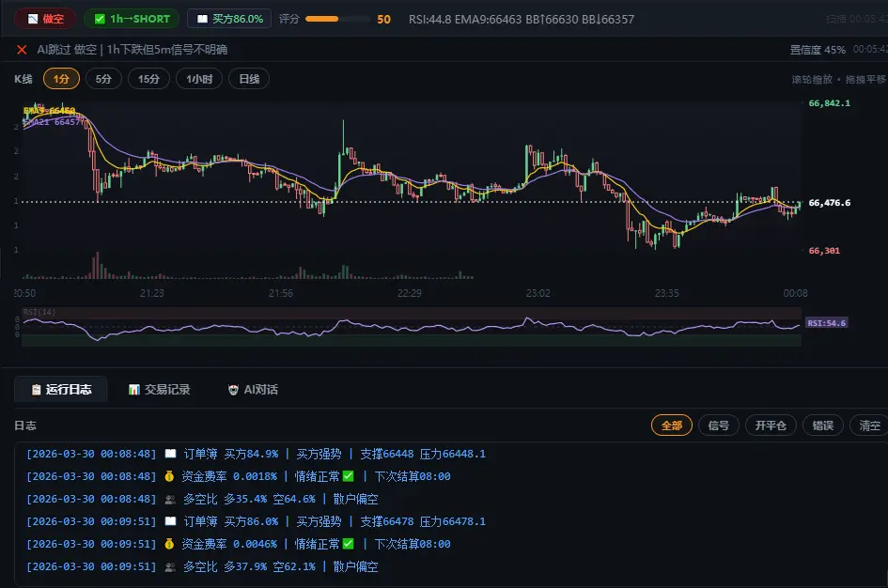
Task: Clear the log with 清空 button
Action: click(x=869, y=426)
